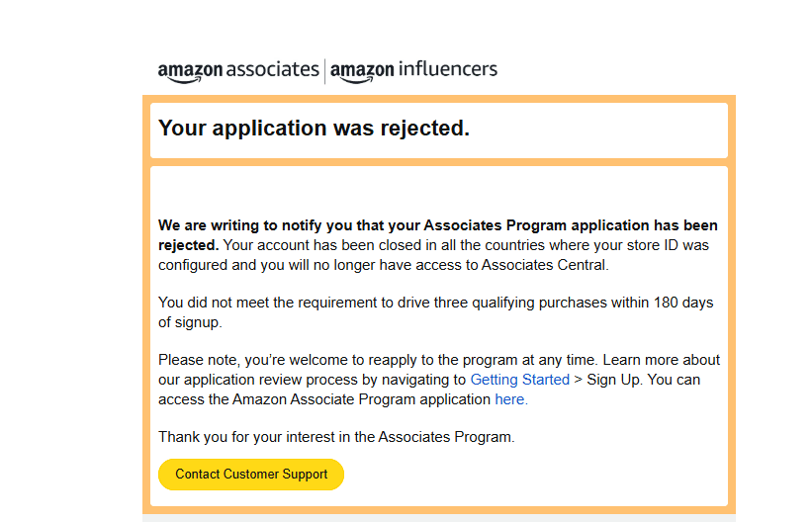Click the word "associates" in the header logo
The height and width of the screenshot is (522, 812).
(273, 69)
